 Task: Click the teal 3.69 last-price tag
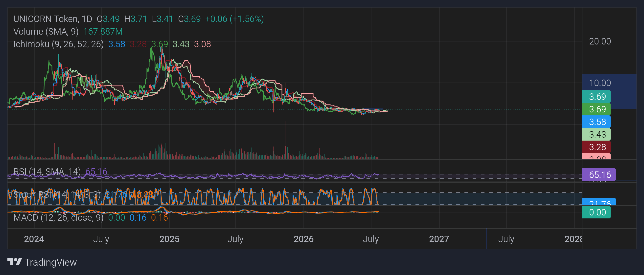[x=596, y=97]
